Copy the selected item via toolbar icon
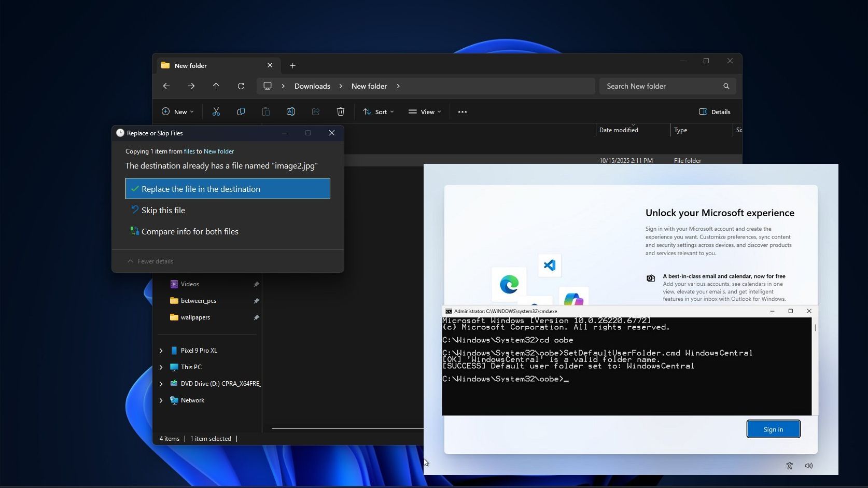Viewport: 868px width, 488px height. (241, 111)
